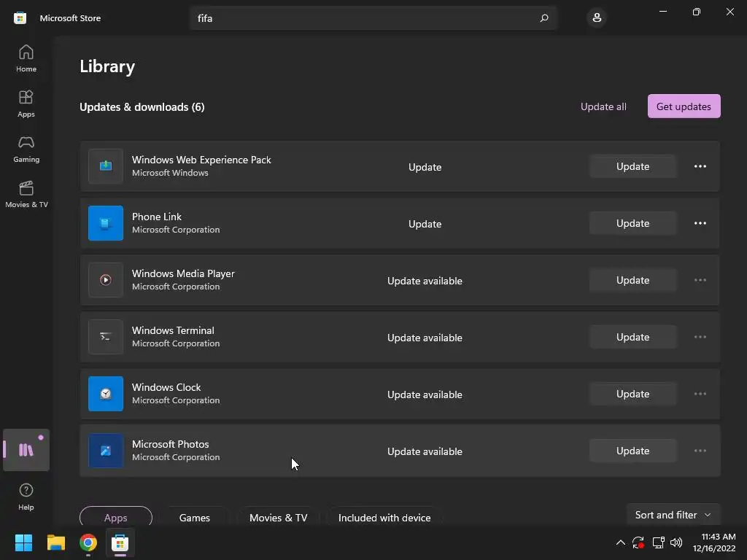Open the Movies & TV sidebar section

click(x=26, y=194)
